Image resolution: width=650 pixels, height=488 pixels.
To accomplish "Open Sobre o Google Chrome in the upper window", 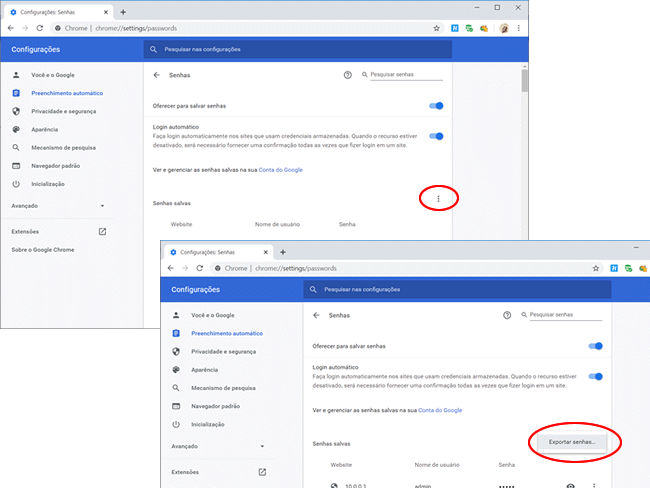I will 43,250.
